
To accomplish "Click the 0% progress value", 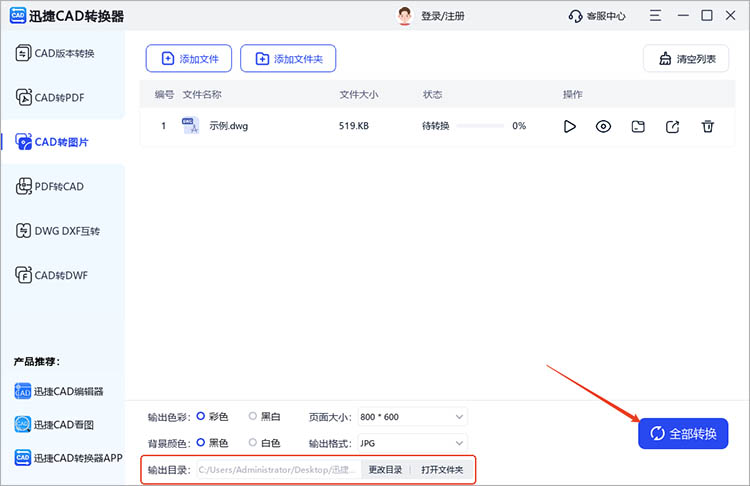I will click(x=519, y=126).
